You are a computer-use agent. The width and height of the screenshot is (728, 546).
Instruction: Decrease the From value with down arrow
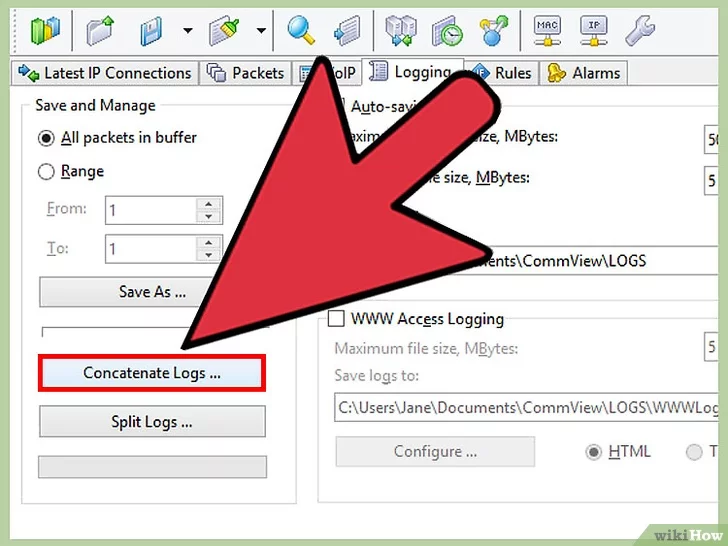click(208, 217)
